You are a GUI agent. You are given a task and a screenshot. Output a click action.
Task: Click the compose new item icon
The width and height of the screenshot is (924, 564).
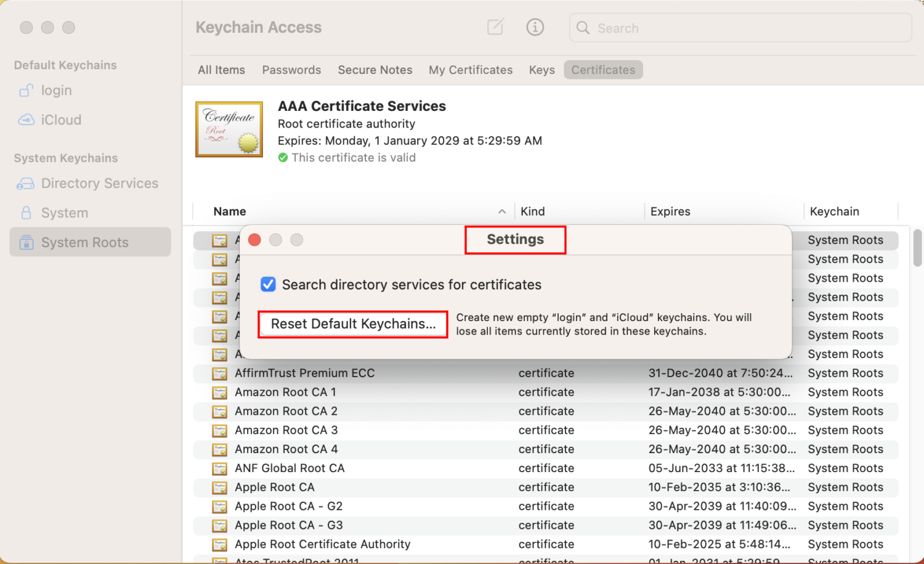(x=495, y=27)
